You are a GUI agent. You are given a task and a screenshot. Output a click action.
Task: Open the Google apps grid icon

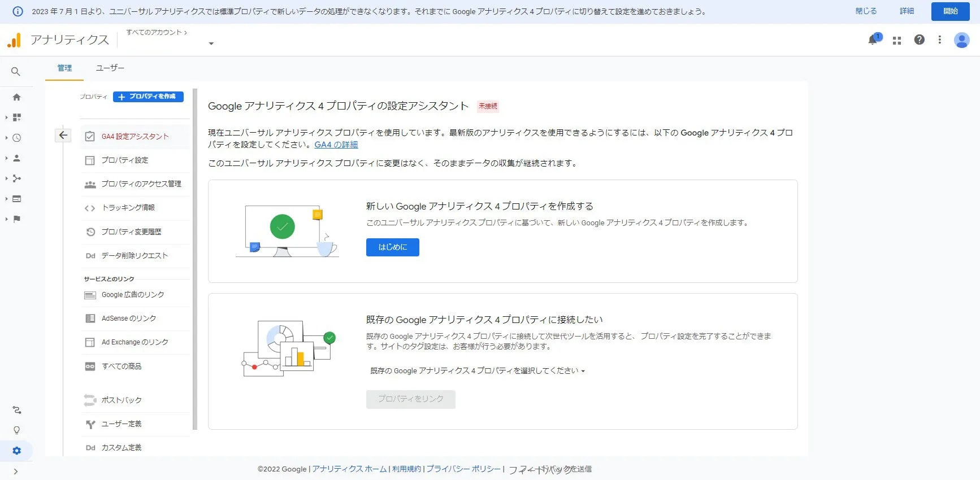tap(897, 40)
